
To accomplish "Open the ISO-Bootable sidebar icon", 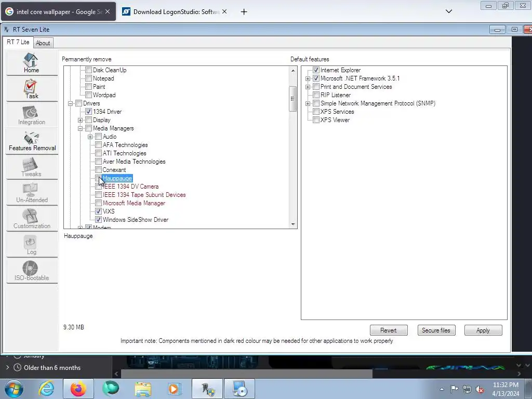I will point(31,271).
